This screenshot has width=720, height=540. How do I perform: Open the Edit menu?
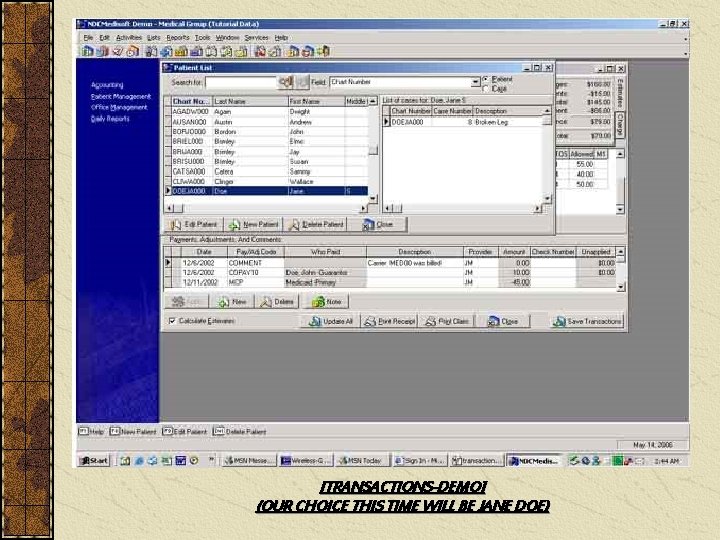click(x=105, y=38)
